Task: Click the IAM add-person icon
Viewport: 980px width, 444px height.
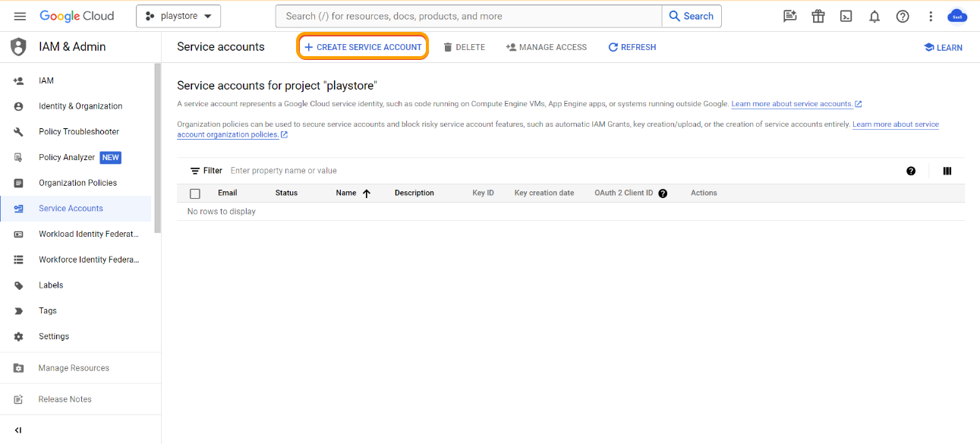Action: click(x=18, y=80)
